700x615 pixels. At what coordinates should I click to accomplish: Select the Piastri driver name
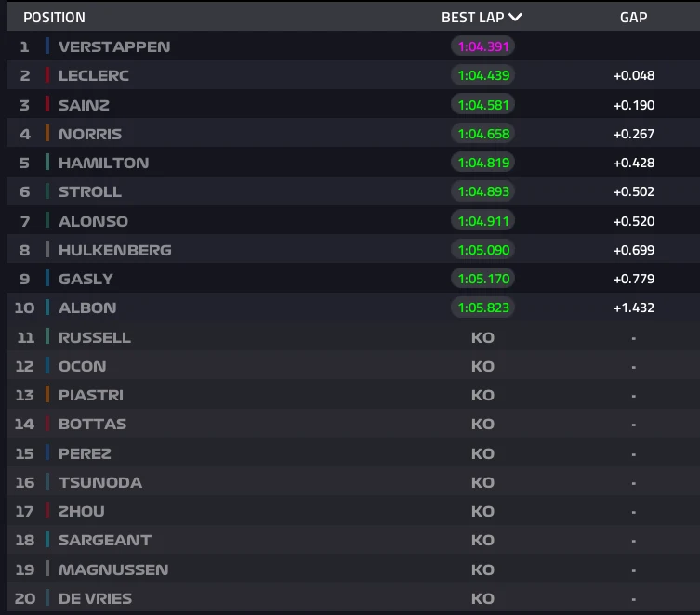90,395
